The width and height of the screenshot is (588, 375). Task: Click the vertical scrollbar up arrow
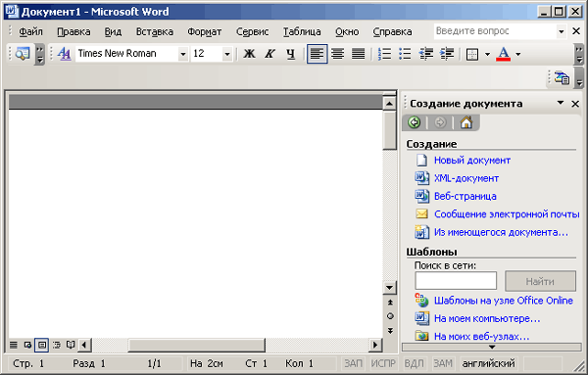point(390,104)
